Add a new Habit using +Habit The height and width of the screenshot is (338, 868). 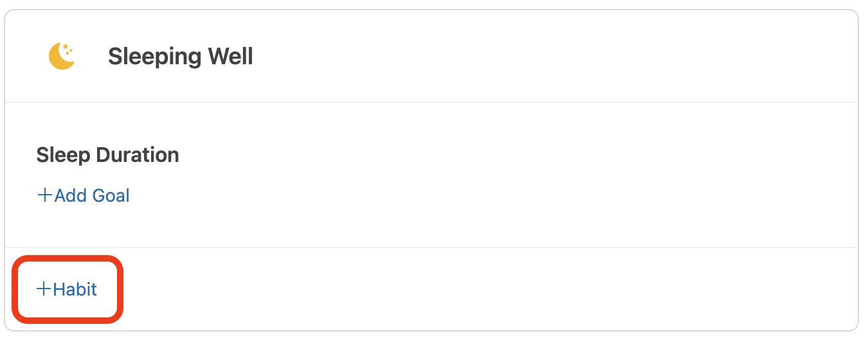(67, 289)
